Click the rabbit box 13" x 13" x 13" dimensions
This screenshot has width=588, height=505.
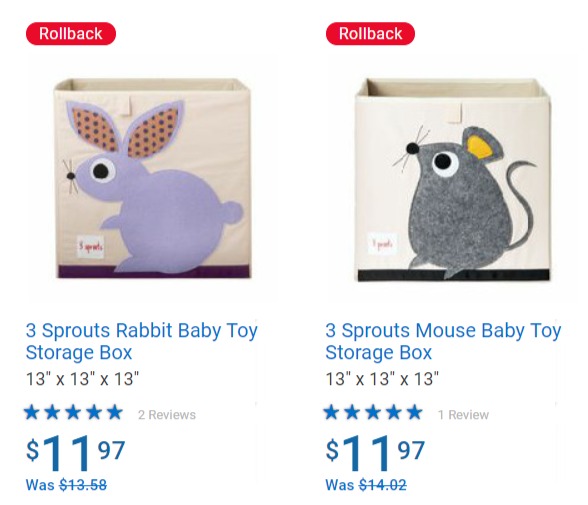point(82,379)
